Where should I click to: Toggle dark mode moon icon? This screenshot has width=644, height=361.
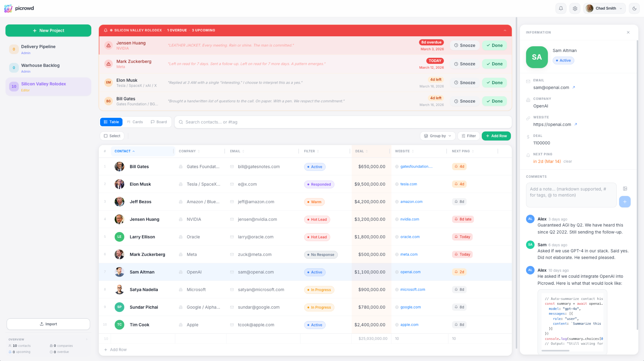point(634,8)
